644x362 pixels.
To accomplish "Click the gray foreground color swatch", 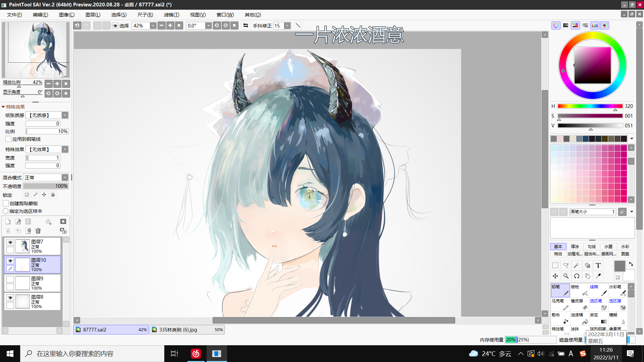I will [620, 266].
